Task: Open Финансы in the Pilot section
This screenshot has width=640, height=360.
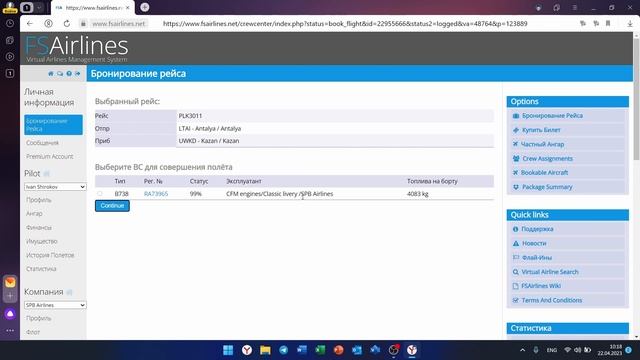Action: tap(39, 227)
